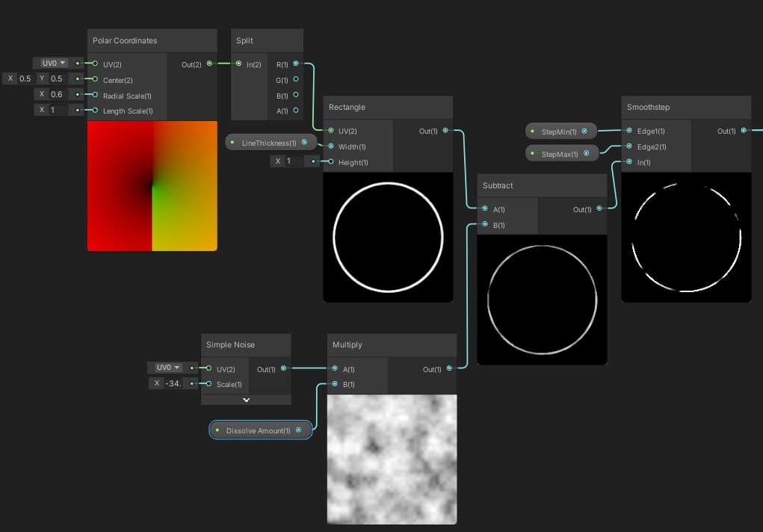Click the Polar Coordinates Out(2) output port
This screenshot has height=532, width=763.
(x=208, y=64)
